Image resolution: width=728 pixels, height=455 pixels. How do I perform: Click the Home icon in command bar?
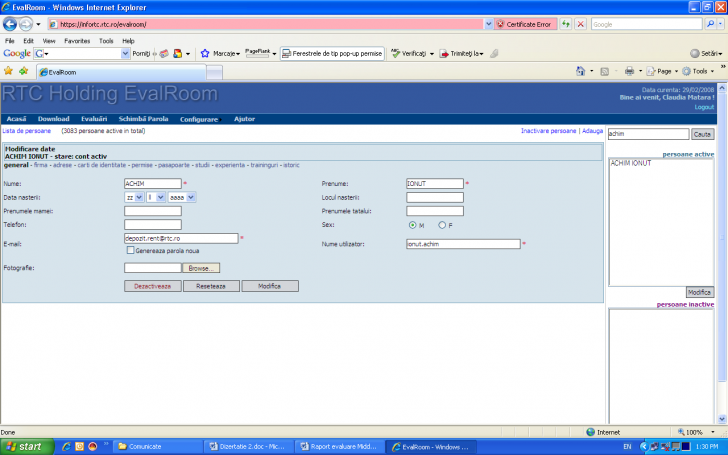tap(581, 72)
